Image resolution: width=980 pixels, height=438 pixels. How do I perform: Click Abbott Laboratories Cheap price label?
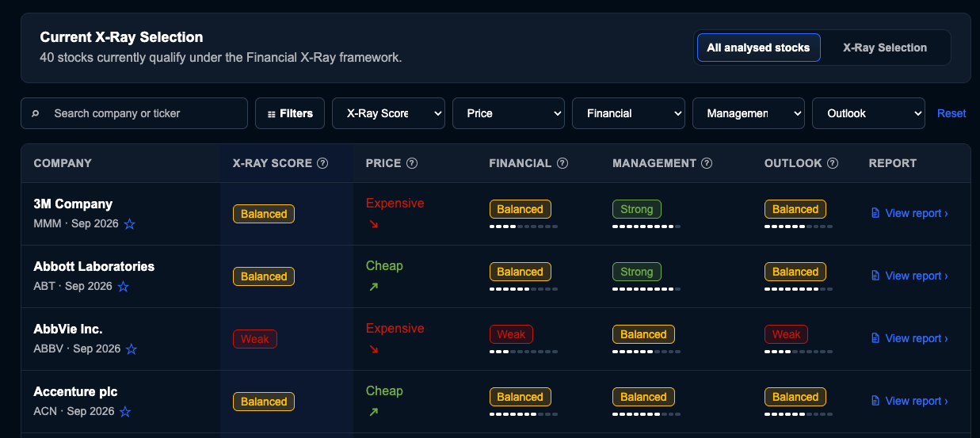click(x=384, y=266)
